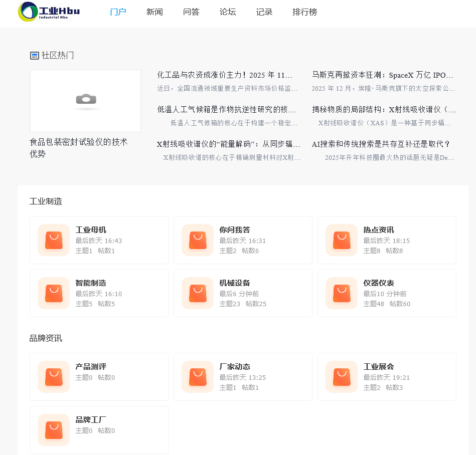Open the 工业展会 forum icon
The image size is (476, 455).
pyautogui.click(x=341, y=376)
